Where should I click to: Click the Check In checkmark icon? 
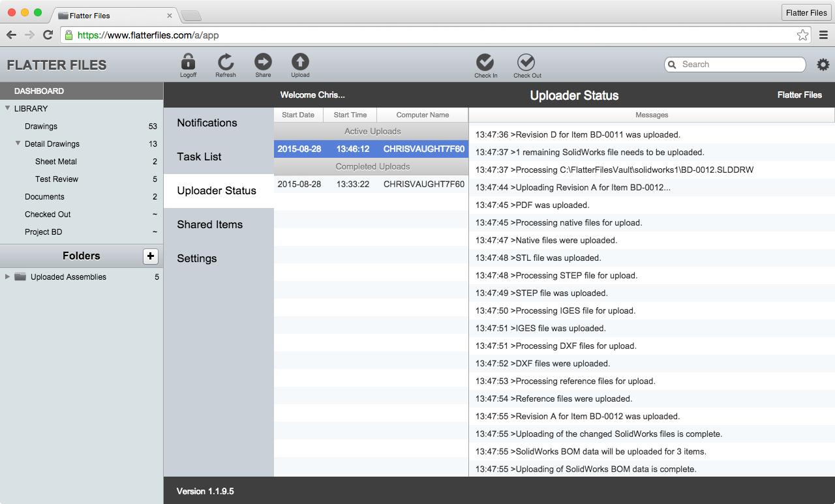point(485,62)
